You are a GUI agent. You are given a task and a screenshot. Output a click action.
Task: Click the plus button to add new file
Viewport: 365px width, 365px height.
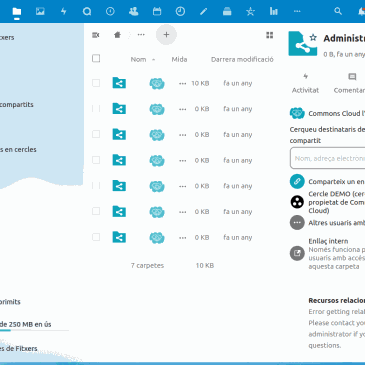166,35
